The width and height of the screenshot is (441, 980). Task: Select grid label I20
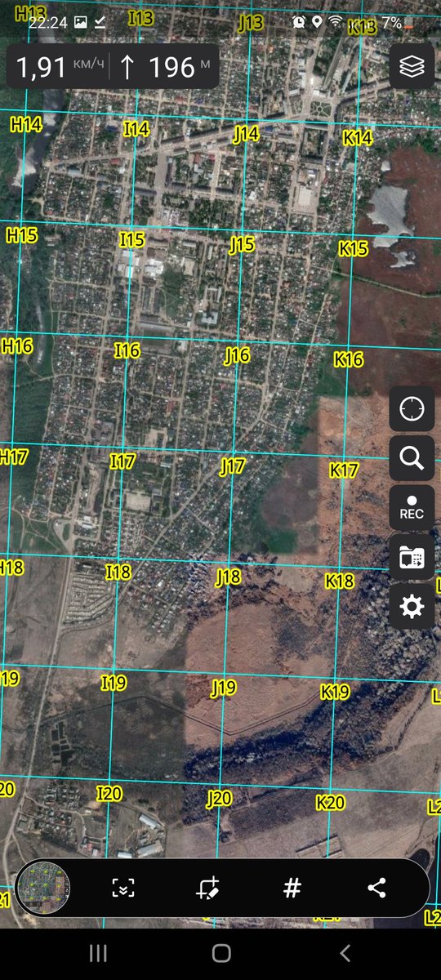109,794
